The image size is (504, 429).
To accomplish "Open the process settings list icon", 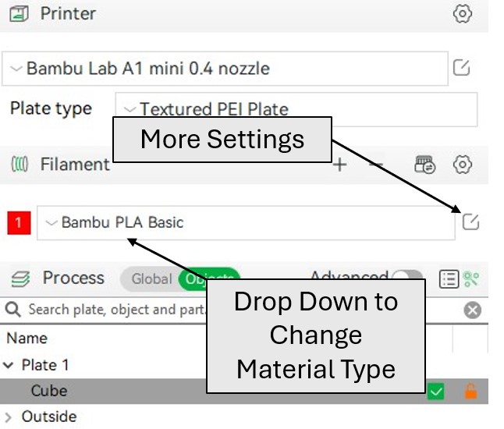I will tap(449, 278).
